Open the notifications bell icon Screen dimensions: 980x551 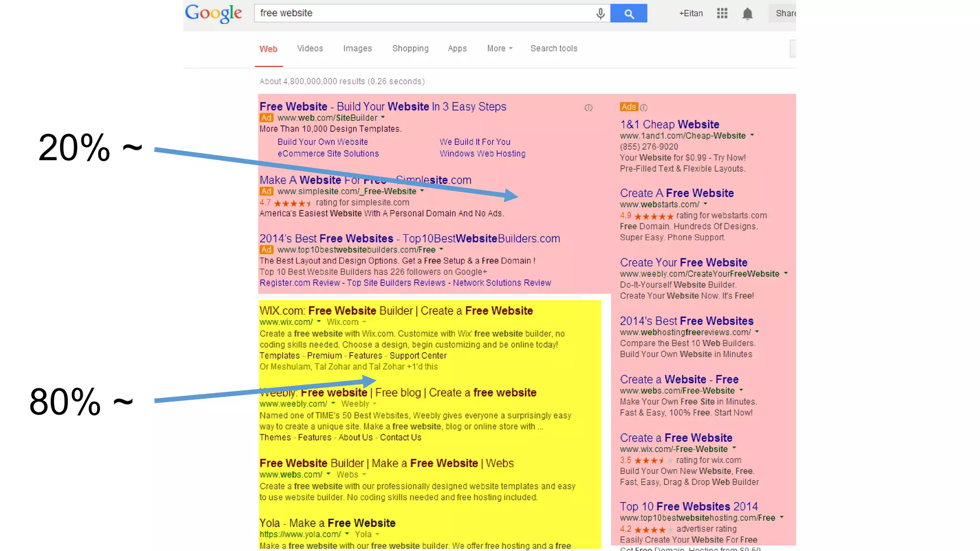747,13
